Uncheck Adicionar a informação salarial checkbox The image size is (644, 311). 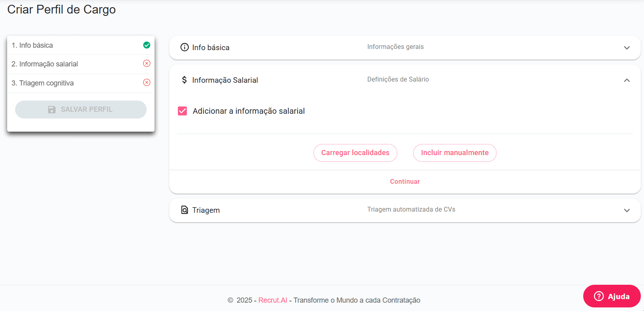pos(182,111)
